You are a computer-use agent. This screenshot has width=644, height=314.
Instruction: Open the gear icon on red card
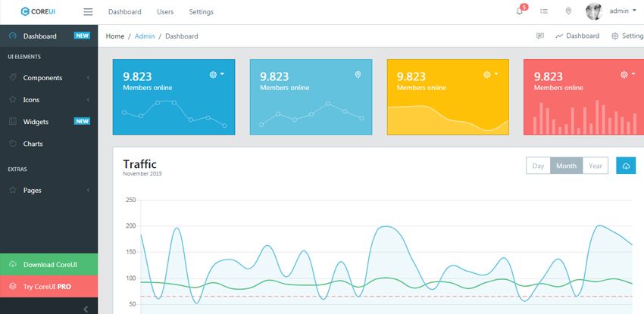pos(624,75)
